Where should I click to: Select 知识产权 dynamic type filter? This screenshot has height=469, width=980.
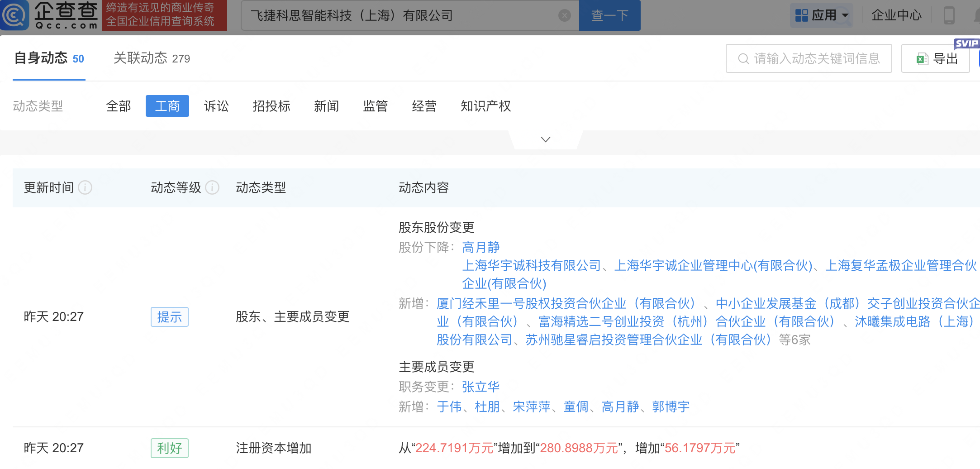coord(485,106)
